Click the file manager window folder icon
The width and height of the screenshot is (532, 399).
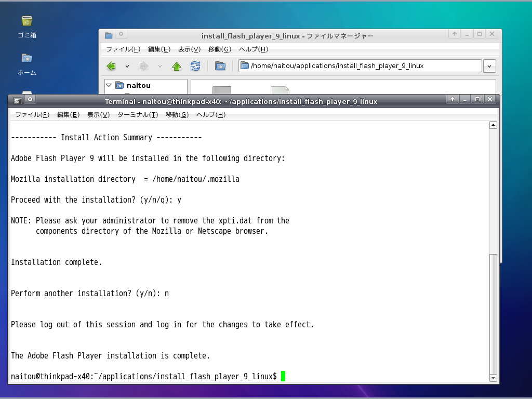109,35
